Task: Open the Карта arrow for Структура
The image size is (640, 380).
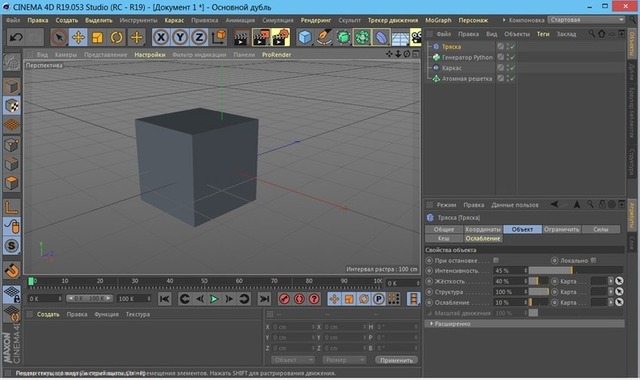Action: point(611,292)
